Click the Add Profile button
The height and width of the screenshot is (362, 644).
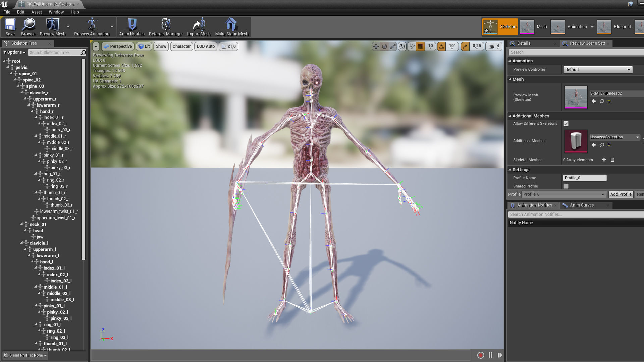[x=621, y=194]
